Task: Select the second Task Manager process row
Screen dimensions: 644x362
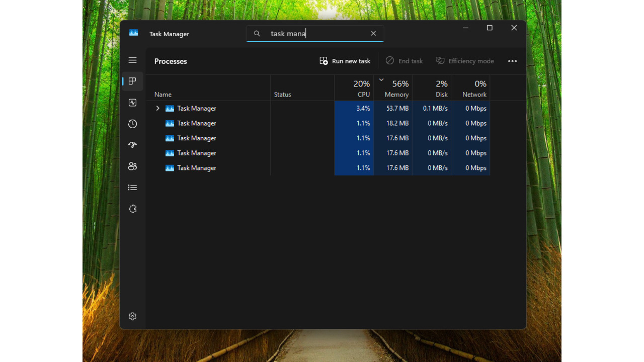Action: (x=196, y=123)
